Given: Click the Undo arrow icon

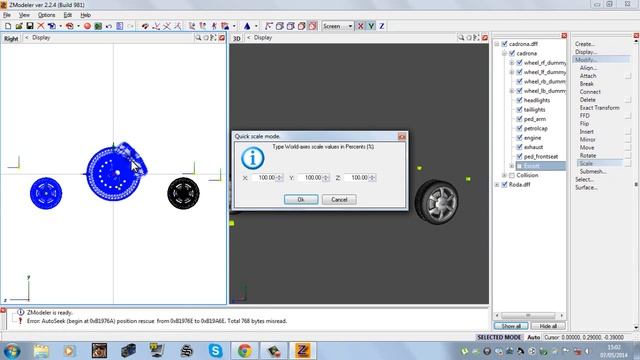Looking at the screenshot, I should (x=109, y=26).
